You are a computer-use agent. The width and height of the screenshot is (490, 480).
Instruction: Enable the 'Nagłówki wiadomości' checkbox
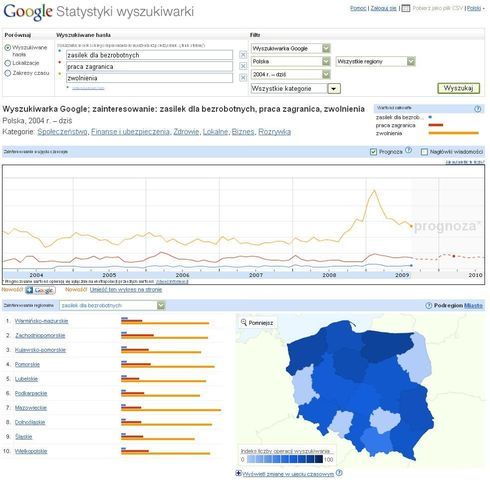pyautogui.click(x=424, y=152)
